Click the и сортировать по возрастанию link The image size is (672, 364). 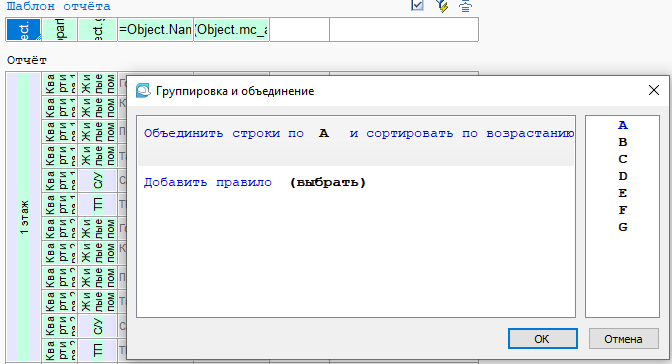462,133
